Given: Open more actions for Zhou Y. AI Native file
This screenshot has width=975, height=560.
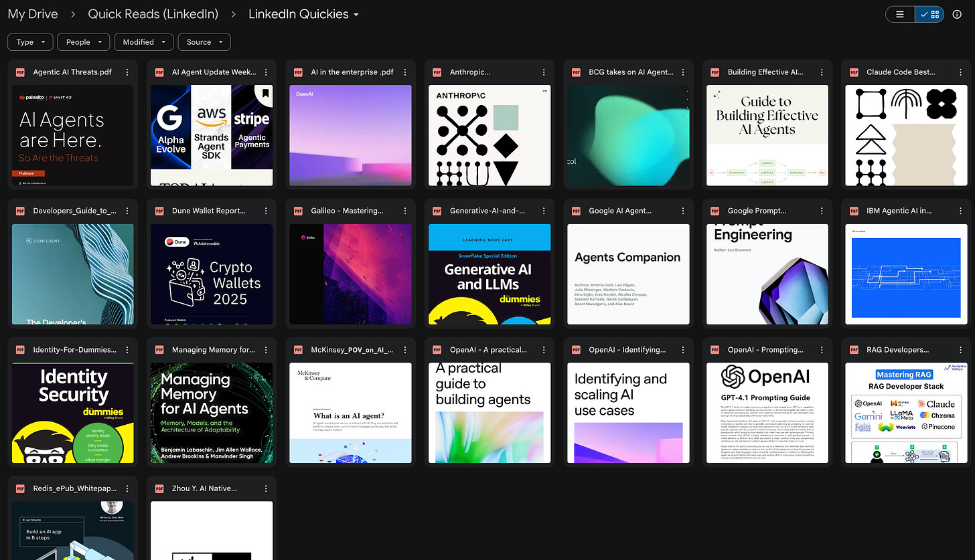Looking at the screenshot, I should (266, 488).
